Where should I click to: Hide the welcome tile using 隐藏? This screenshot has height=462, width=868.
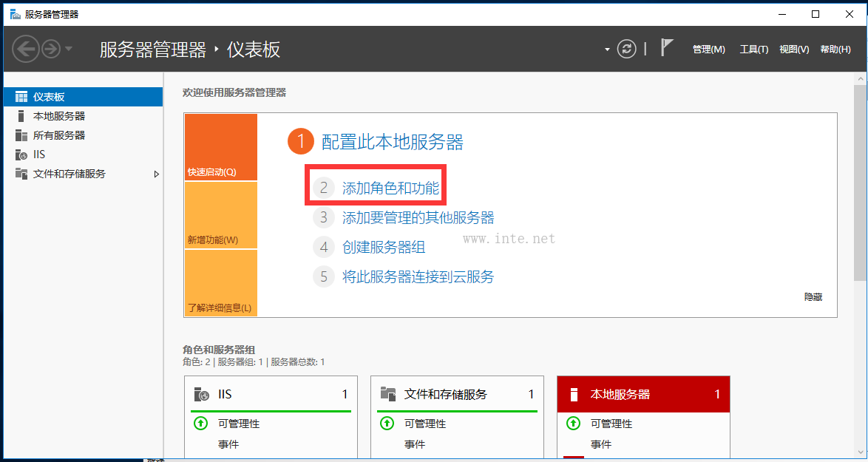pyautogui.click(x=813, y=297)
